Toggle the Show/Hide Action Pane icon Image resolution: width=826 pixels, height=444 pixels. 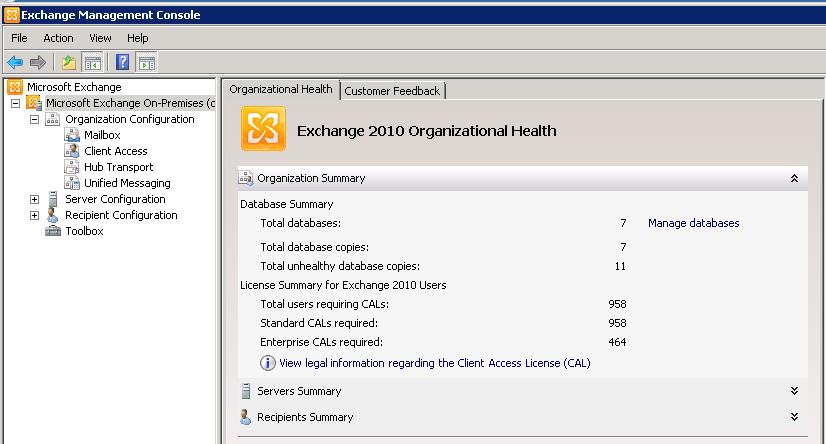click(146, 63)
